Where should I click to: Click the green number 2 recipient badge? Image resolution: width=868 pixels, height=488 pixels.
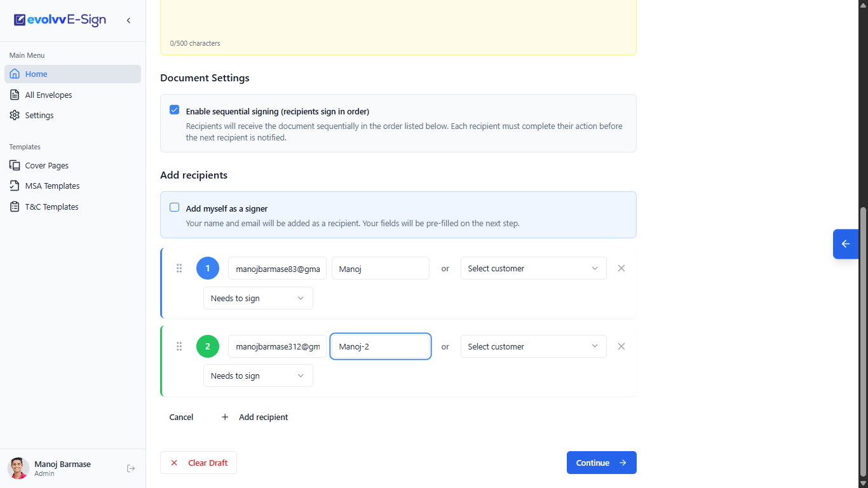(208, 346)
